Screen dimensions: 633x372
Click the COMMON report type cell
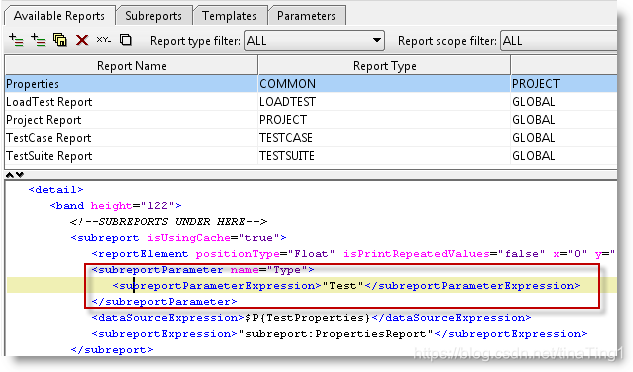(384, 84)
